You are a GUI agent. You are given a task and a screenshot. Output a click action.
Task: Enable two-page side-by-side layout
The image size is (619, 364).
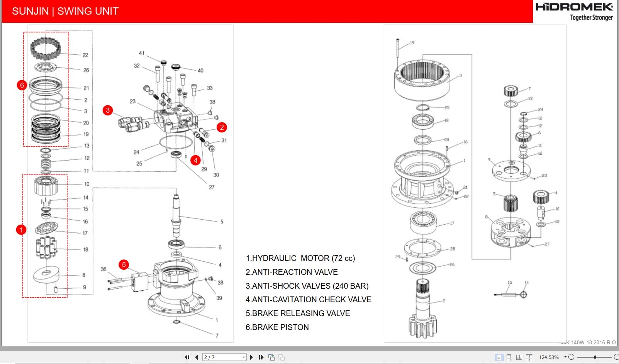pyautogui.click(x=519, y=357)
